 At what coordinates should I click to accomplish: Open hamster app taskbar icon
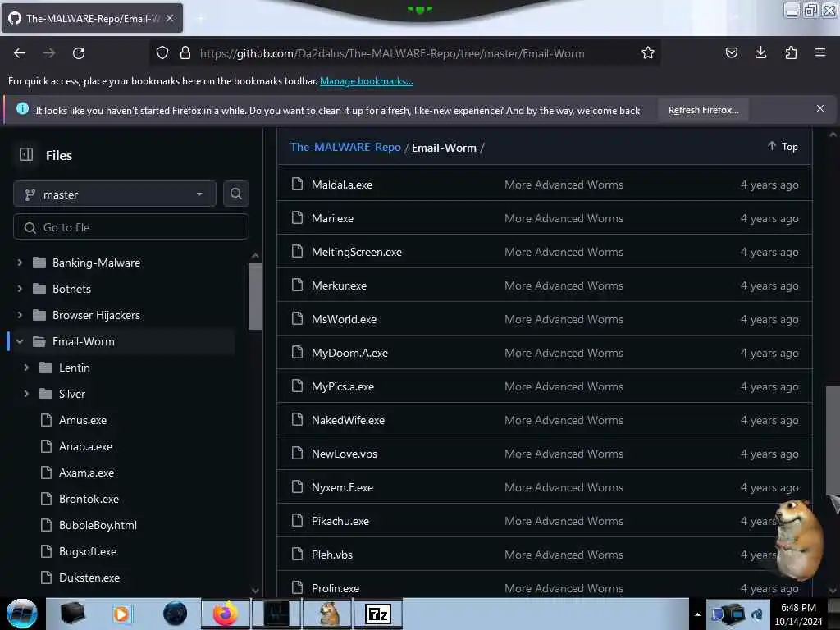pos(328,614)
